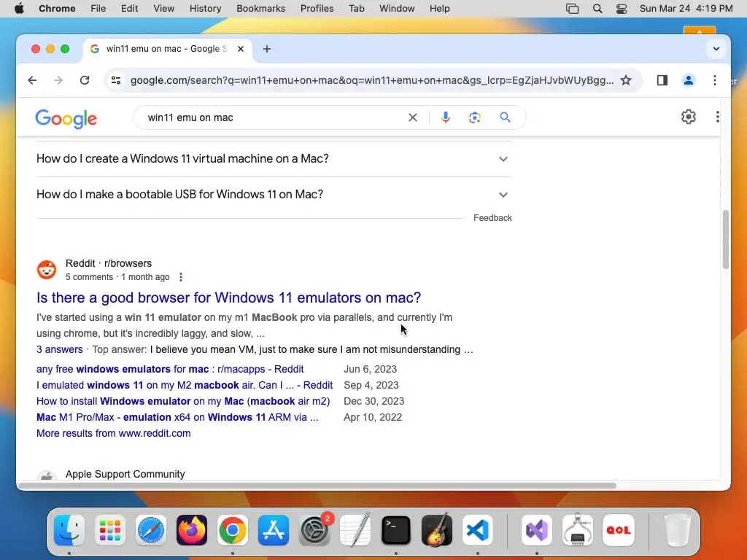Open System Settings from the Dock

[x=314, y=530]
